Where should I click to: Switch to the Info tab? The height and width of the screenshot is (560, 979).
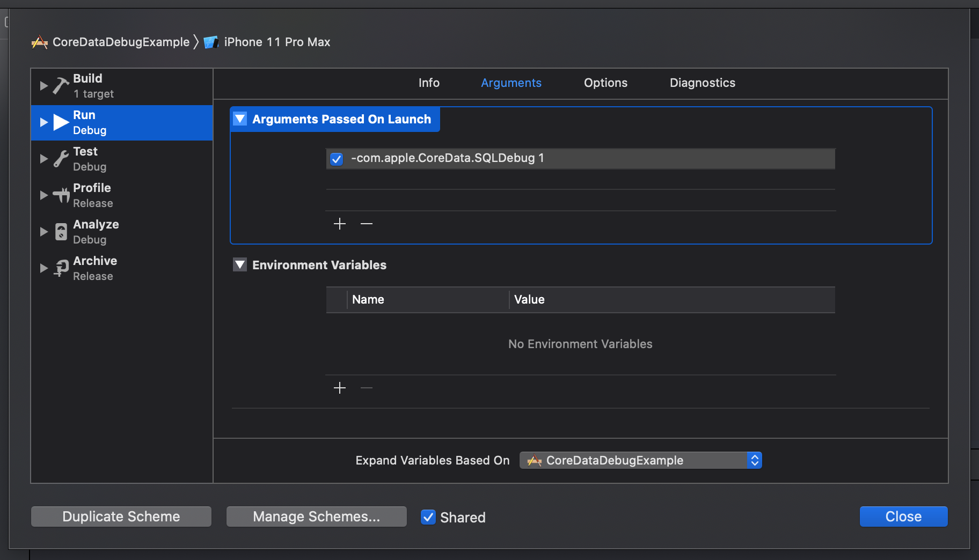coord(429,83)
